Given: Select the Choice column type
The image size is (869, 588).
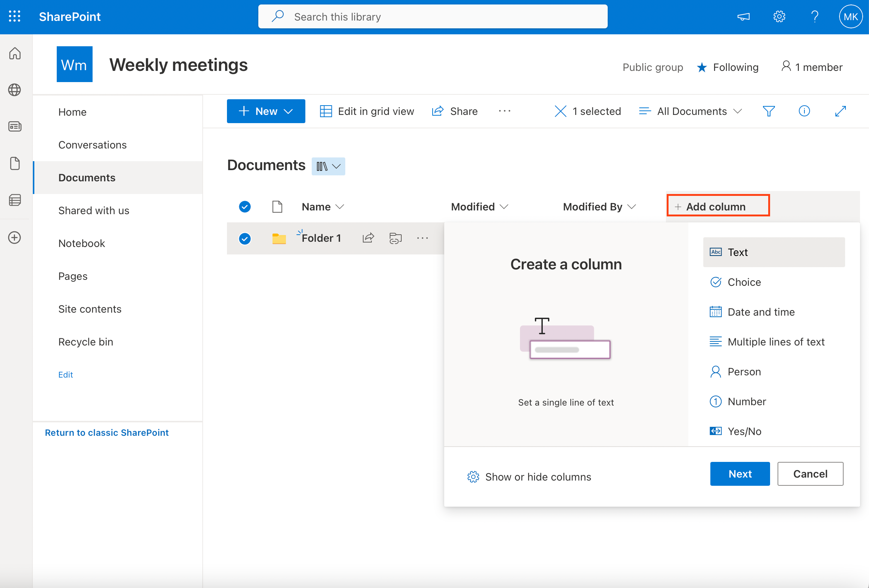Looking at the screenshot, I should [744, 282].
